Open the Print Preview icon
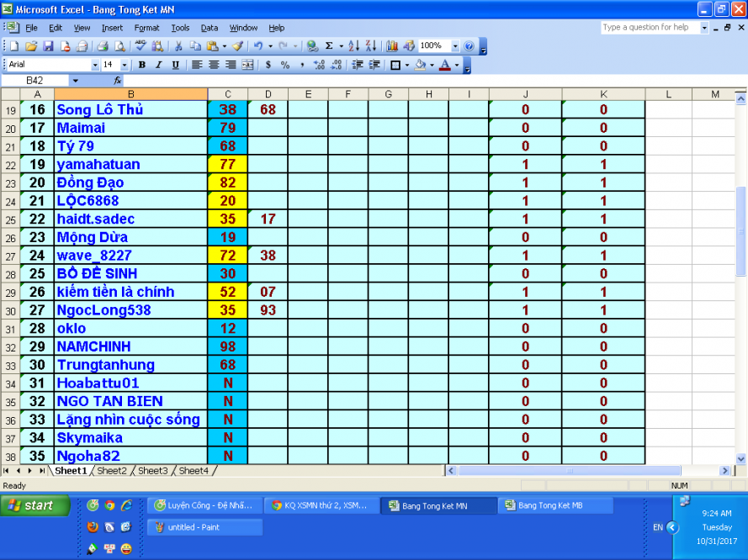Viewport: 748px width, 560px height. coord(119,46)
